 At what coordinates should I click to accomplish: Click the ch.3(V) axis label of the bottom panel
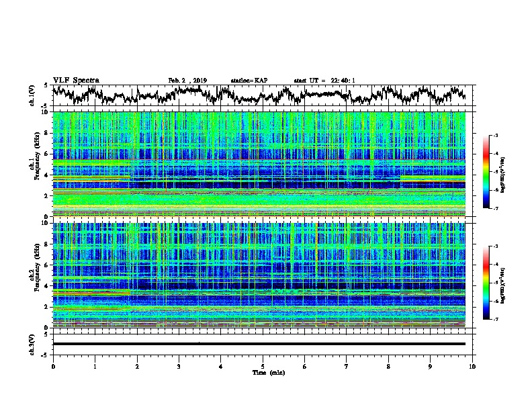click(32, 345)
